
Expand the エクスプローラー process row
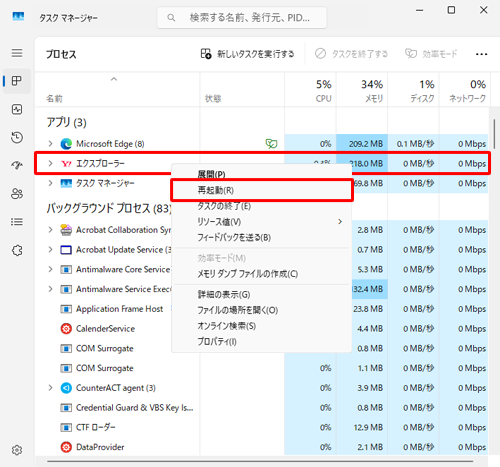click(50, 163)
